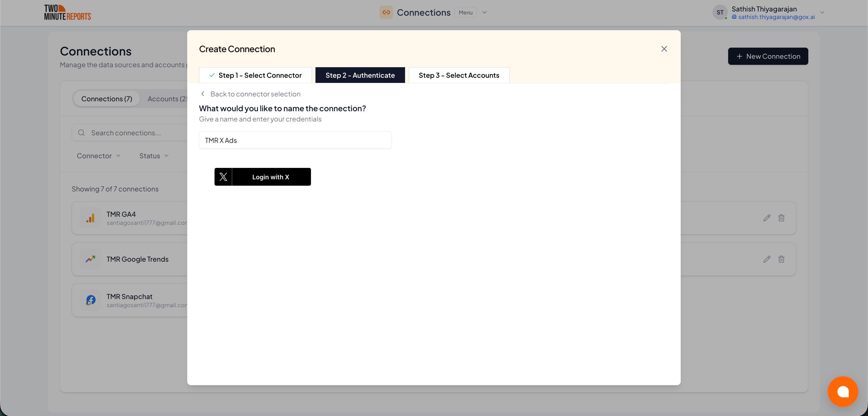Click the Connections link icon in header

(386, 12)
